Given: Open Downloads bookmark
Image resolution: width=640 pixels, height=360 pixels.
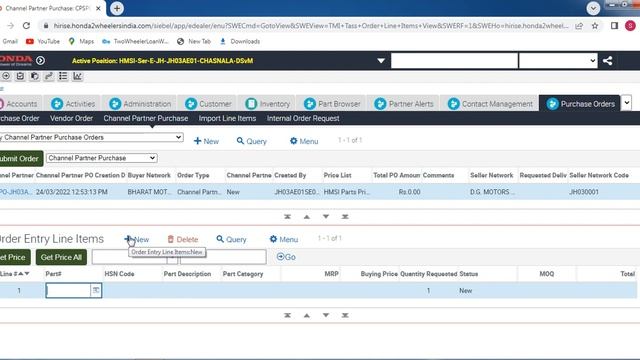Looking at the screenshot, I should pos(240,41).
